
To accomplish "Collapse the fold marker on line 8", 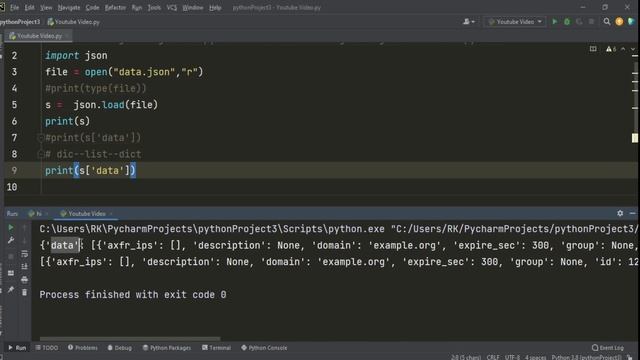I will point(40,154).
